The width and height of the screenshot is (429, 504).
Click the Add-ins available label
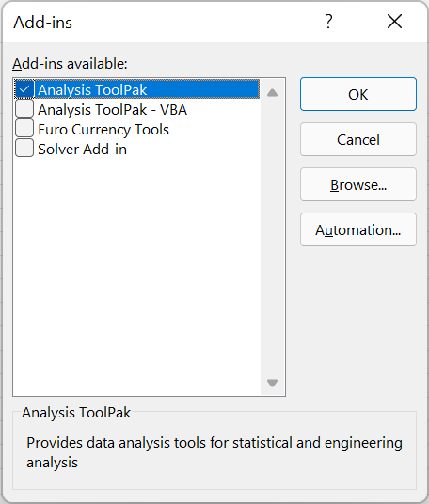click(70, 64)
